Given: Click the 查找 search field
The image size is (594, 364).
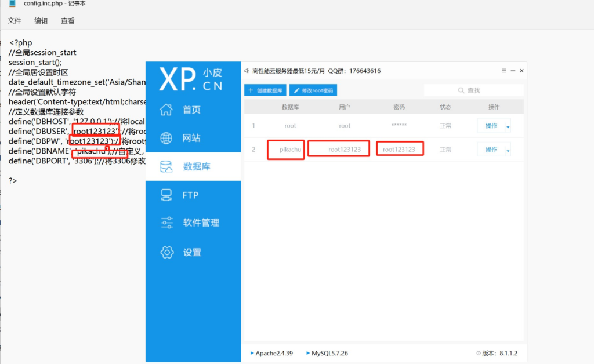Looking at the screenshot, I should click(x=473, y=90).
